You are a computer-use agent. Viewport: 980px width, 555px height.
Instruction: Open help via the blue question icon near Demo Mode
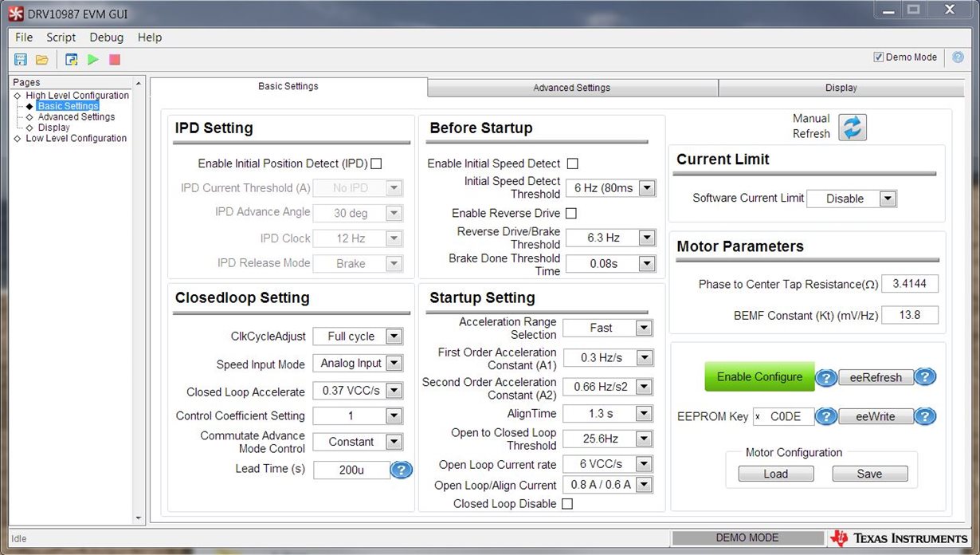coord(958,57)
